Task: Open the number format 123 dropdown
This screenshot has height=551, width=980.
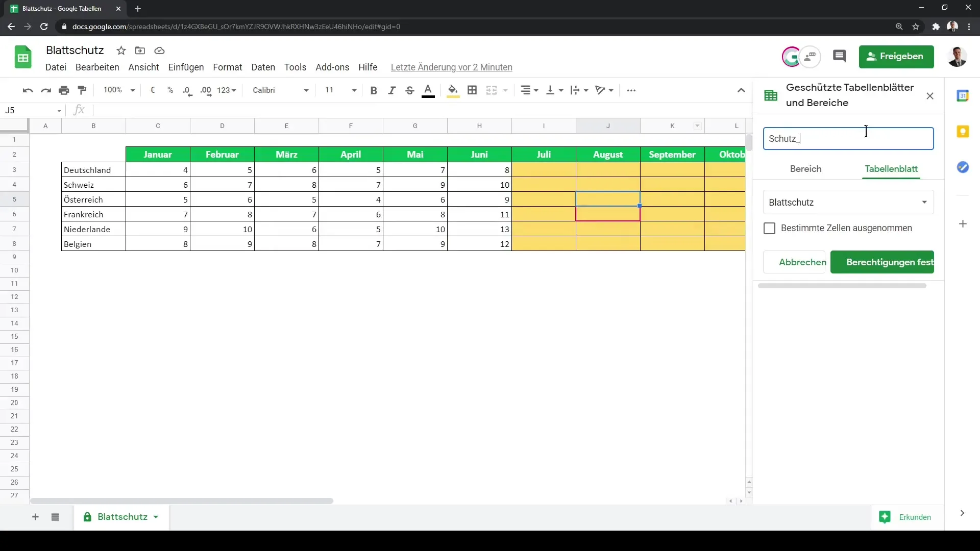Action: (227, 90)
